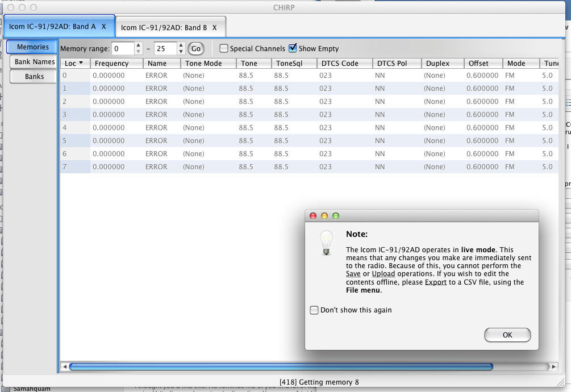Zoom the Note dialog with green button
This screenshot has height=392, width=571.
(336, 216)
